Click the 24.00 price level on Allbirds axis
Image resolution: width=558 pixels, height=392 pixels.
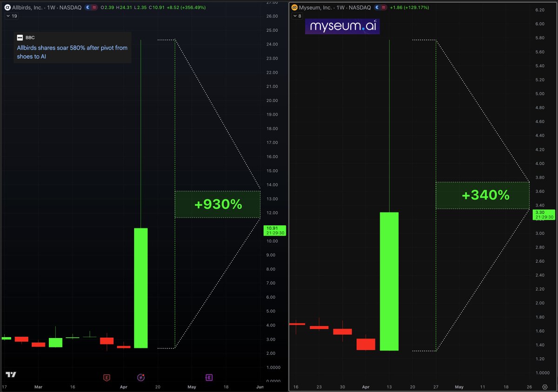click(271, 44)
